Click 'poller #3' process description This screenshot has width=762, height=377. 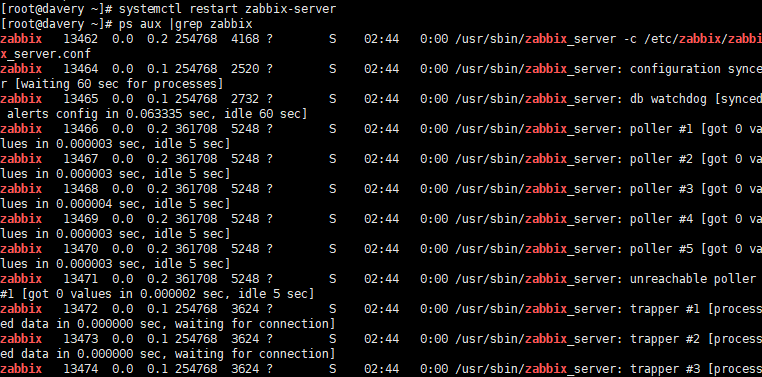coord(661,189)
